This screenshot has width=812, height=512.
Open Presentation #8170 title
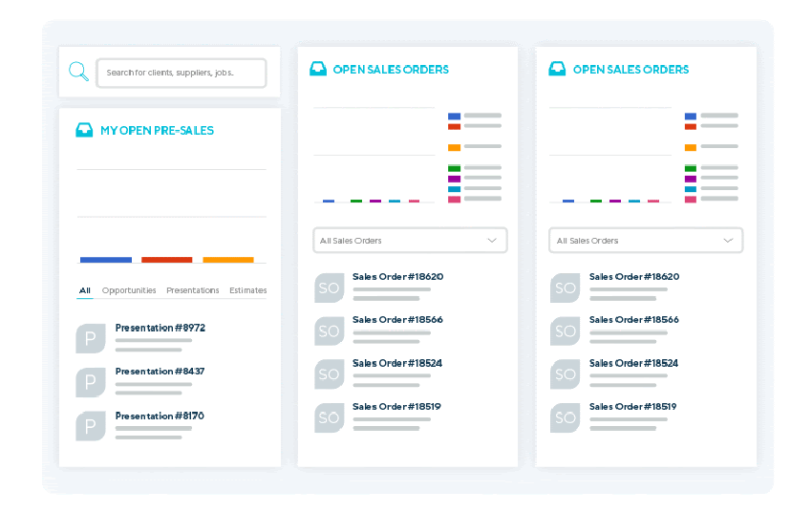[160, 416]
